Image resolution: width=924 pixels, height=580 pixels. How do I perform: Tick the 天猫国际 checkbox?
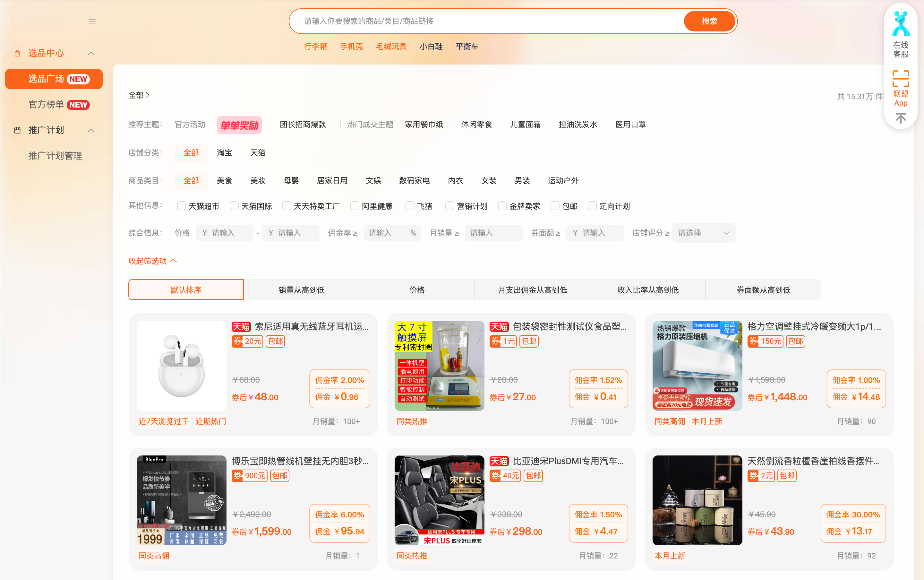234,206
